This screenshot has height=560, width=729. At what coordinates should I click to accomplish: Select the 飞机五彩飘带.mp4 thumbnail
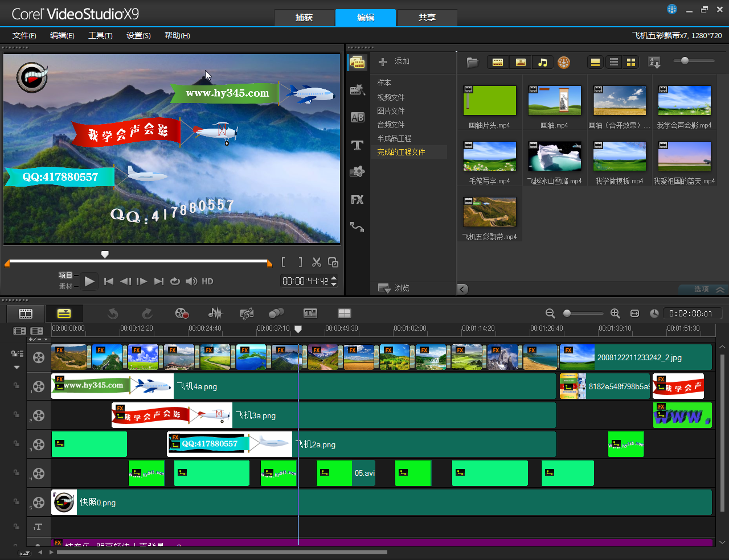(490, 212)
